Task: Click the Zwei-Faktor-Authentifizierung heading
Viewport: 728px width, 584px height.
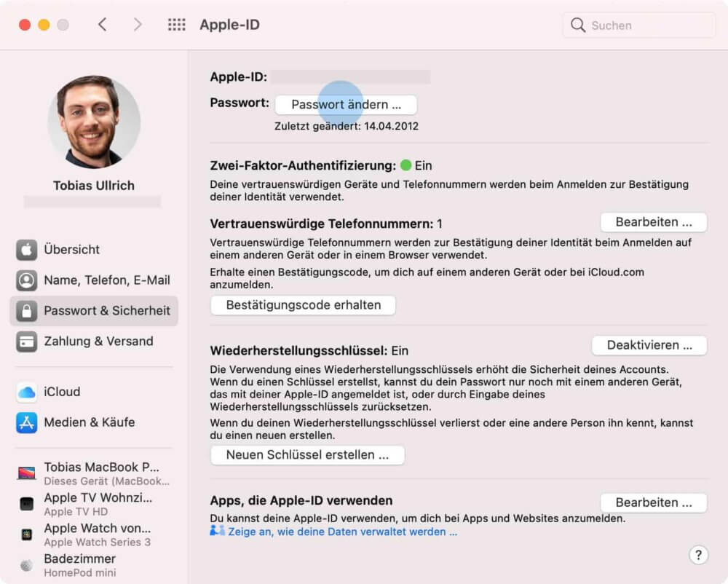Action: (303, 166)
